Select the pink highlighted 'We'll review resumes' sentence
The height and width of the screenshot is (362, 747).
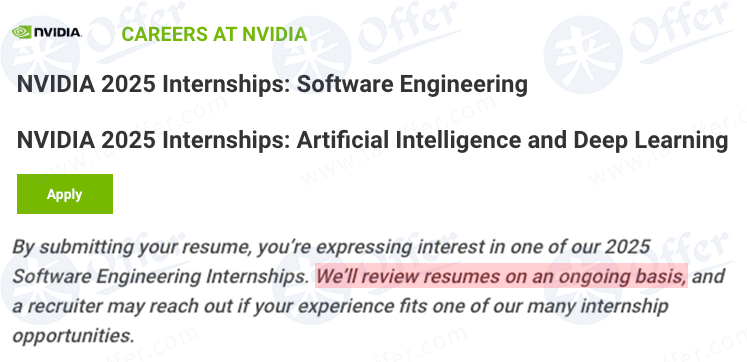(x=501, y=276)
